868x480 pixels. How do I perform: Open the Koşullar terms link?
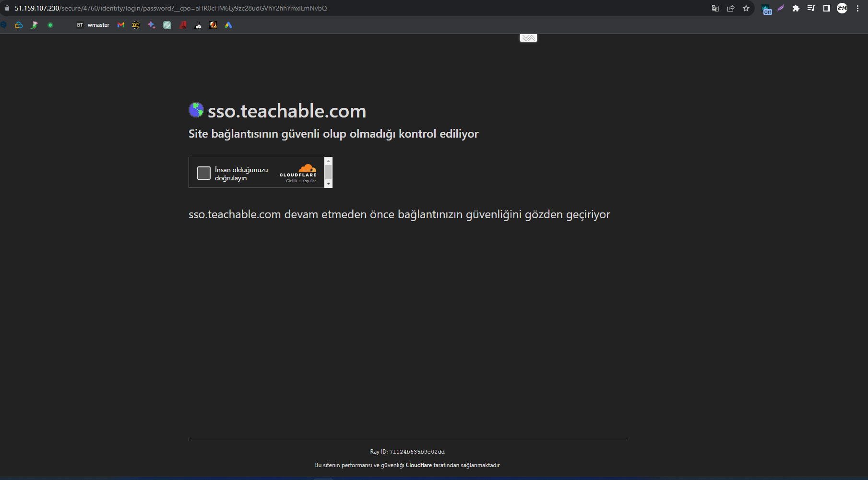[x=309, y=181]
